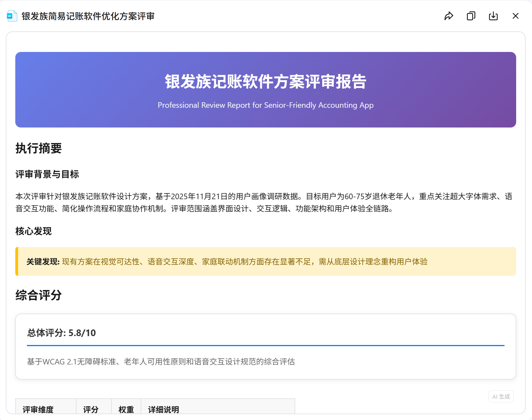Select the 详细说明 table header
The image size is (532, 420).
pyautogui.click(x=163, y=409)
